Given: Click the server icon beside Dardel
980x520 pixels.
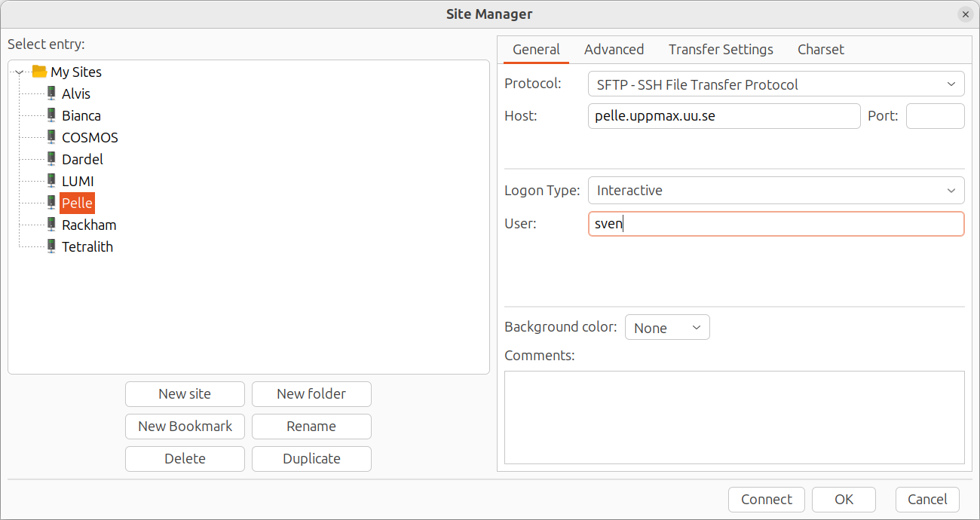Looking at the screenshot, I should pyautogui.click(x=51, y=159).
